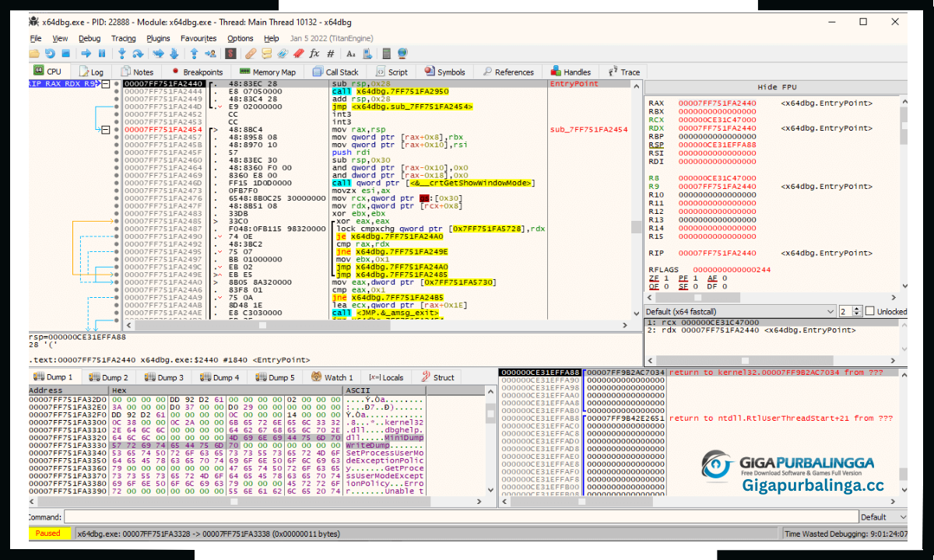Viewport: 934px width, 560px height.
Task: Toggle the SF flag value
Action: click(694, 286)
